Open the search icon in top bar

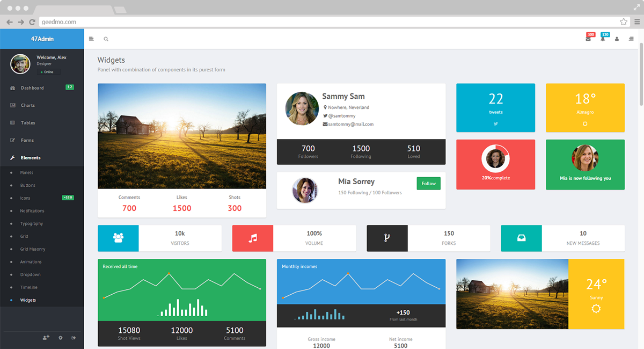[x=106, y=39]
